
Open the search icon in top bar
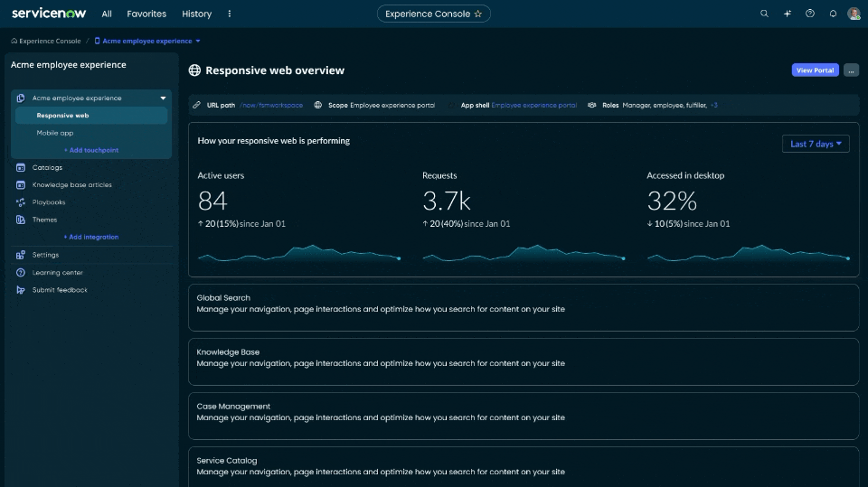(x=764, y=14)
